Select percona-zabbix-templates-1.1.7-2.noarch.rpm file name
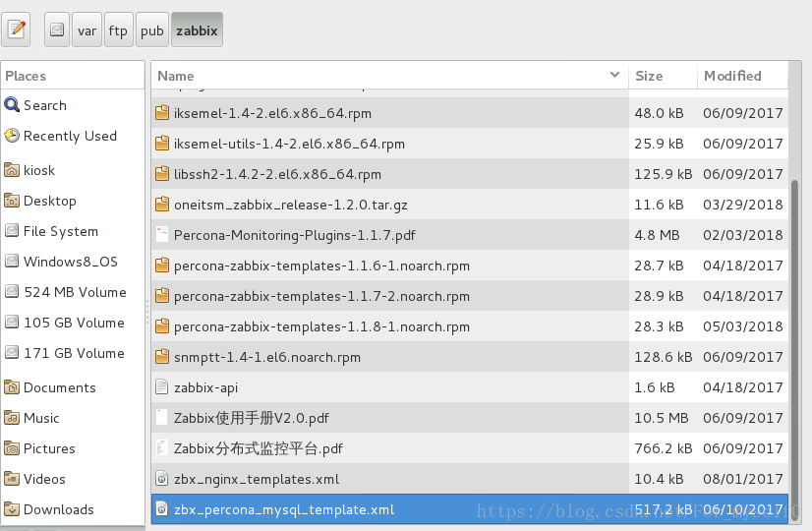Screen dimensions: 812x531 pos(321,296)
